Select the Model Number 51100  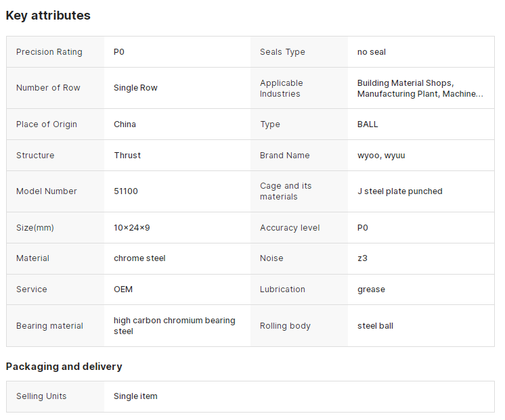126,191
